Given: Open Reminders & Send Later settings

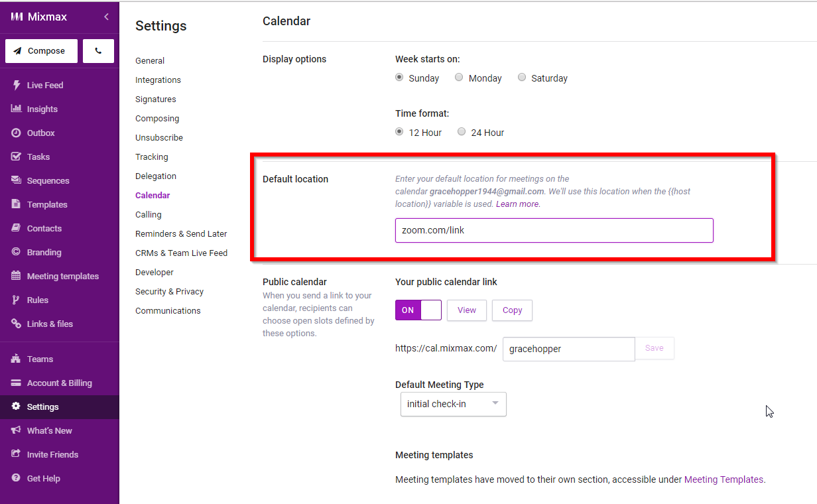Looking at the screenshot, I should [181, 233].
